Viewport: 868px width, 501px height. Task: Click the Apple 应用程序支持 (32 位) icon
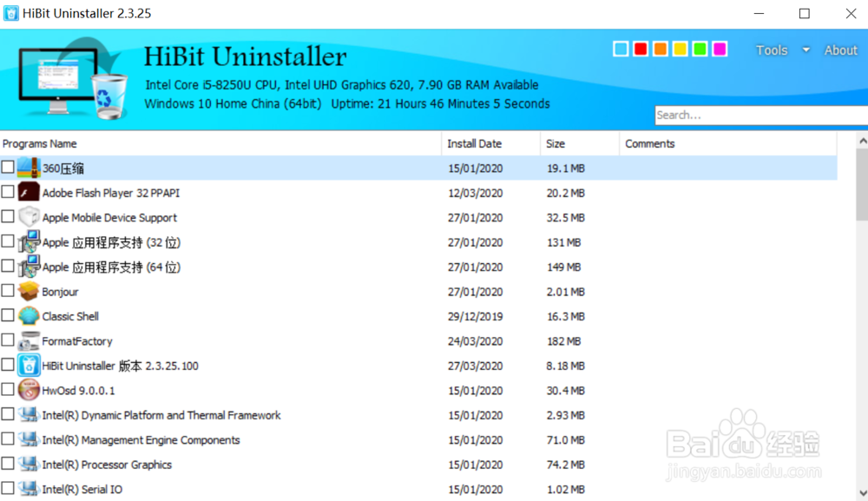click(x=29, y=242)
